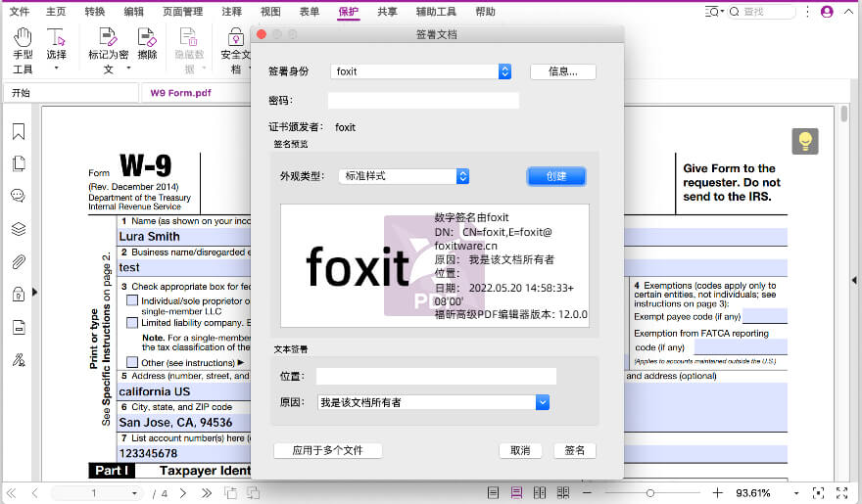The width and height of the screenshot is (862, 504).
Task: Open the search options dropdown
Action: click(x=714, y=12)
